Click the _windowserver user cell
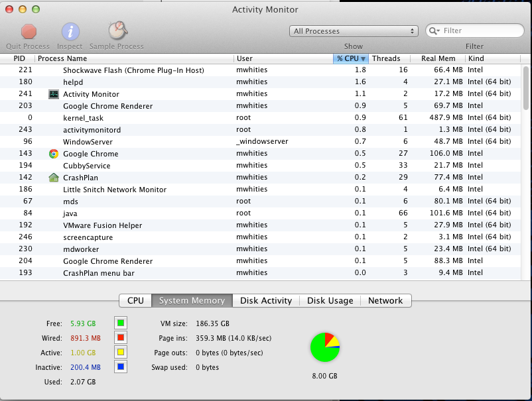Viewport: 532px width, 401px height. 262,141
